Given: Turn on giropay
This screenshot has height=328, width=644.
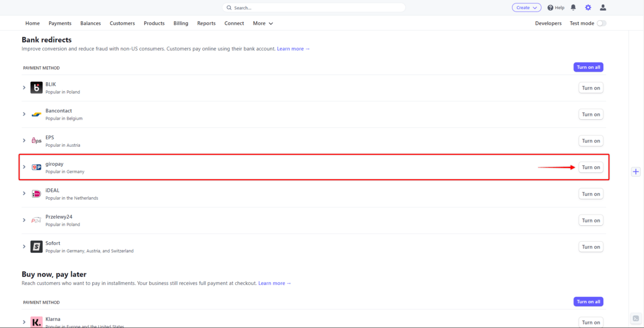Looking at the screenshot, I should [x=591, y=167].
